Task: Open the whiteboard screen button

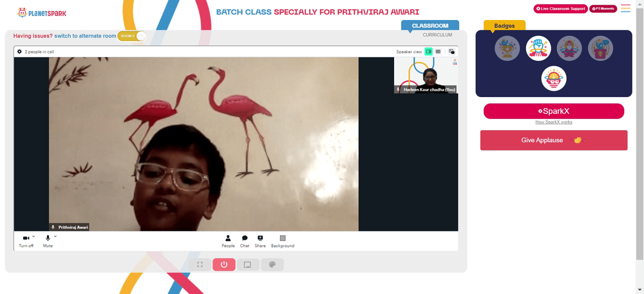Action: coord(248,264)
